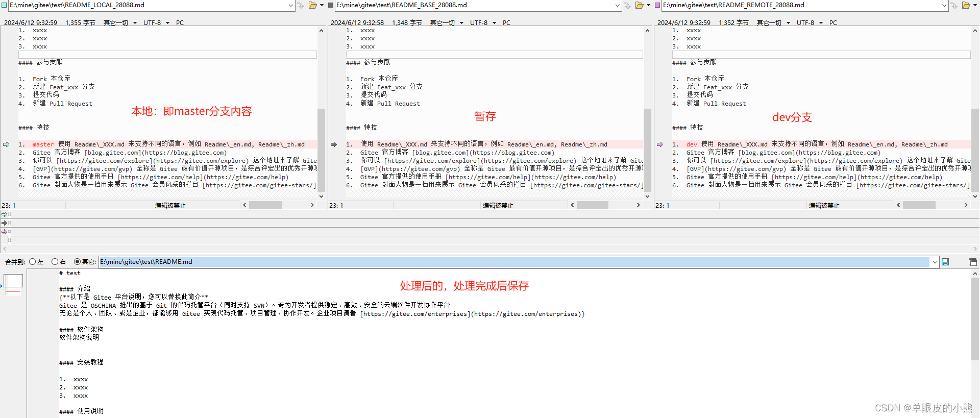980x418 pixels.
Task: Click the magenta arrow row in the line detail area
Action: coord(490,232)
